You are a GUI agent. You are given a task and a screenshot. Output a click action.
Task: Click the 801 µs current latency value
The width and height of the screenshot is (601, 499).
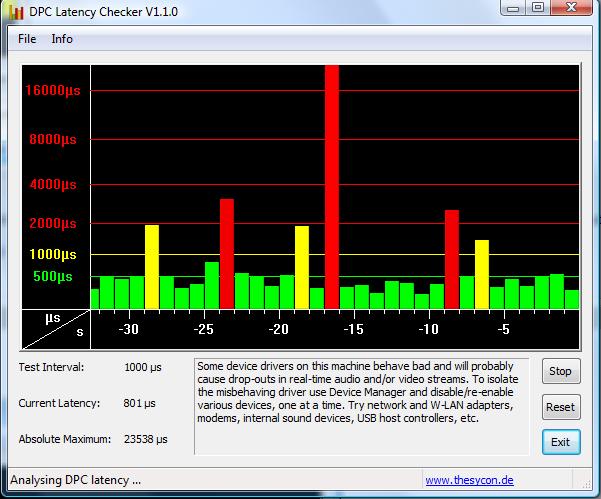point(140,403)
